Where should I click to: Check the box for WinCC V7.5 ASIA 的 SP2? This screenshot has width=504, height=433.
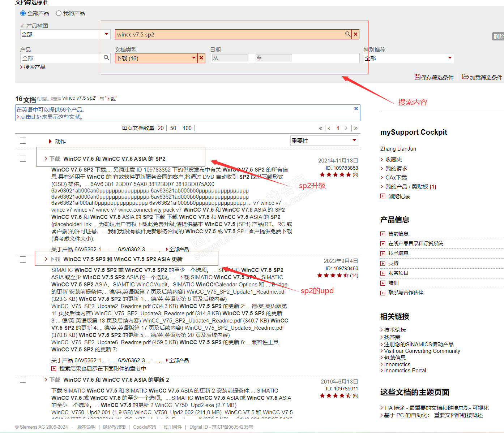[x=23, y=159]
